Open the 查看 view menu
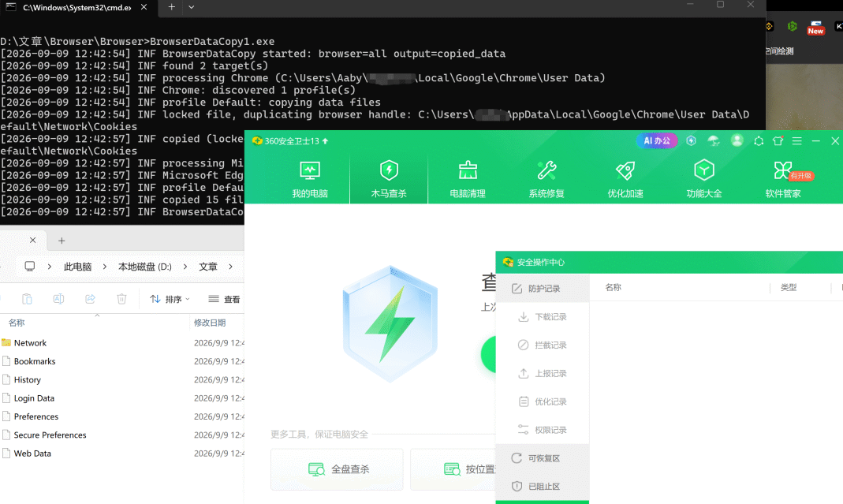This screenshot has height=504, width=843. pyautogui.click(x=224, y=299)
